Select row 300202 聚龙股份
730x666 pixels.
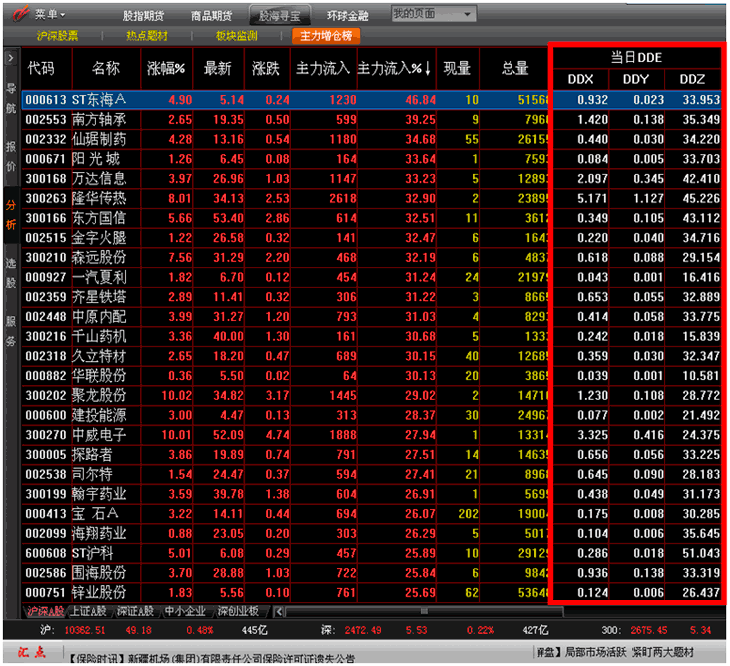[x=372, y=396]
